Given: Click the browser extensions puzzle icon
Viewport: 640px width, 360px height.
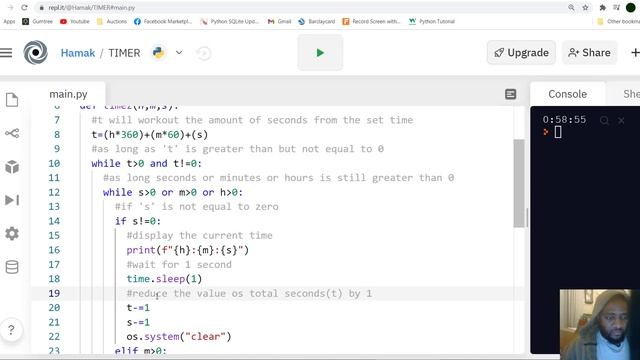Looking at the screenshot, I should (602, 7).
